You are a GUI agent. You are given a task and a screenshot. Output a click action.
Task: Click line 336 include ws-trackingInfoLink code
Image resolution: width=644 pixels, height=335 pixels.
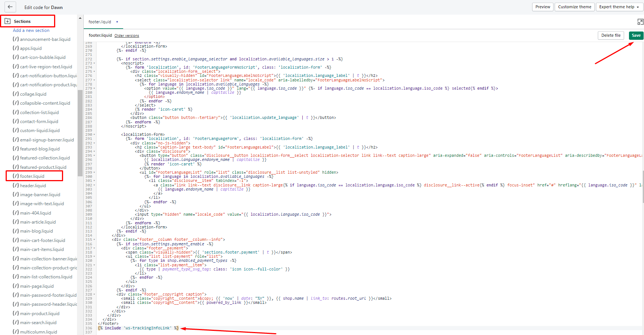click(x=138, y=328)
